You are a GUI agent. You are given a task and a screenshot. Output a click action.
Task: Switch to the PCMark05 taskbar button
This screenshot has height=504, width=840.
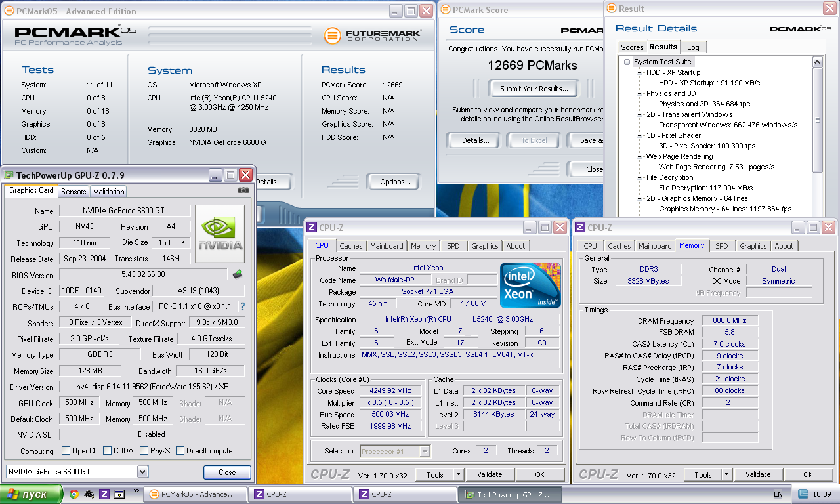195,494
